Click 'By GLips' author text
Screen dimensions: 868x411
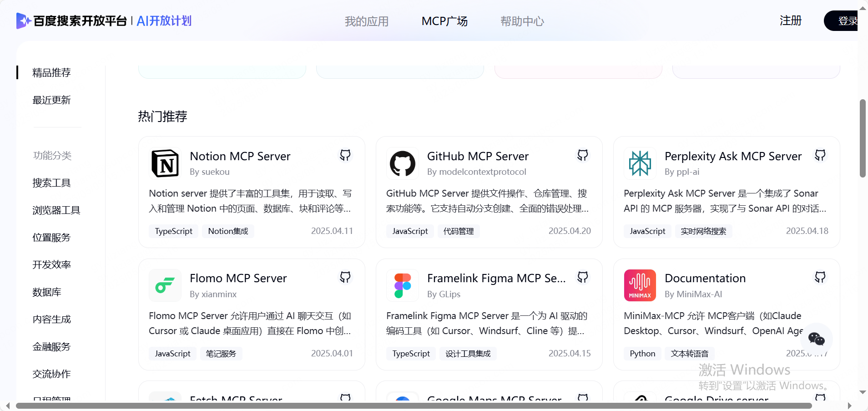coord(444,294)
